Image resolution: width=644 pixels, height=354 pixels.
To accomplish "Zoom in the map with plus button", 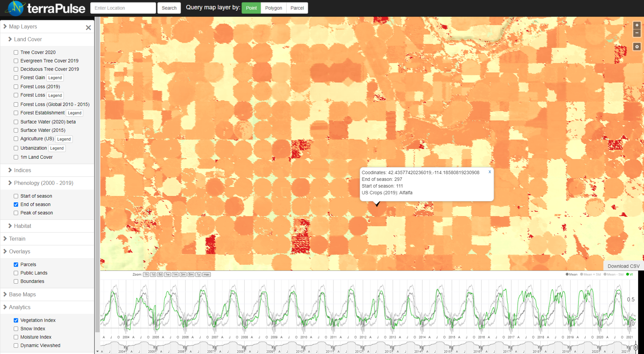I will (x=637, y=25).
